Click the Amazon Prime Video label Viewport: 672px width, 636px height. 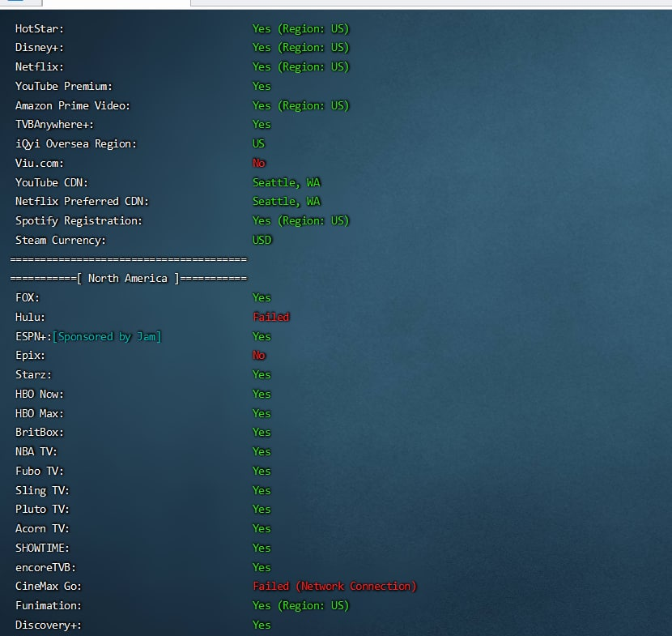(x=72, y=105)
